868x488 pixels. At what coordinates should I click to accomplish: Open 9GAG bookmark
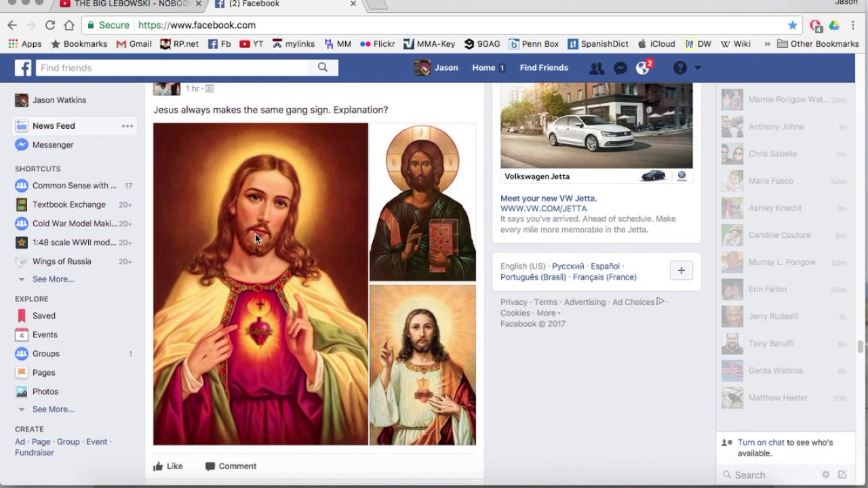(x=482, y=44)
